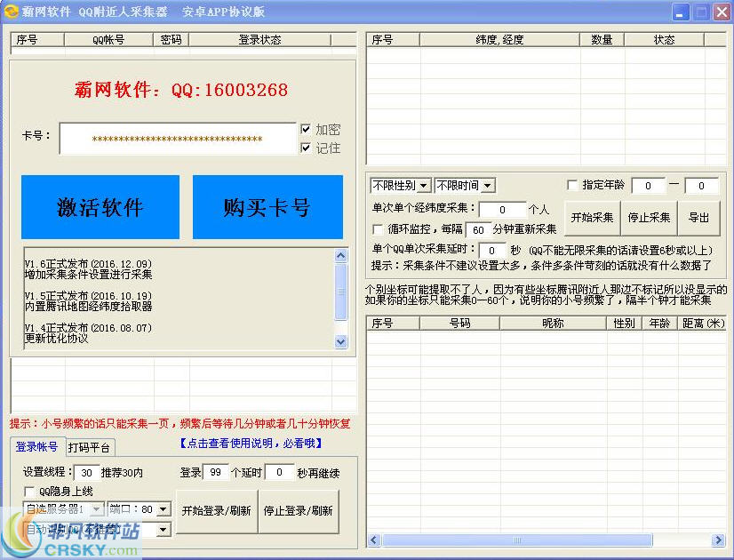Click the 卡号 input field

178,139
